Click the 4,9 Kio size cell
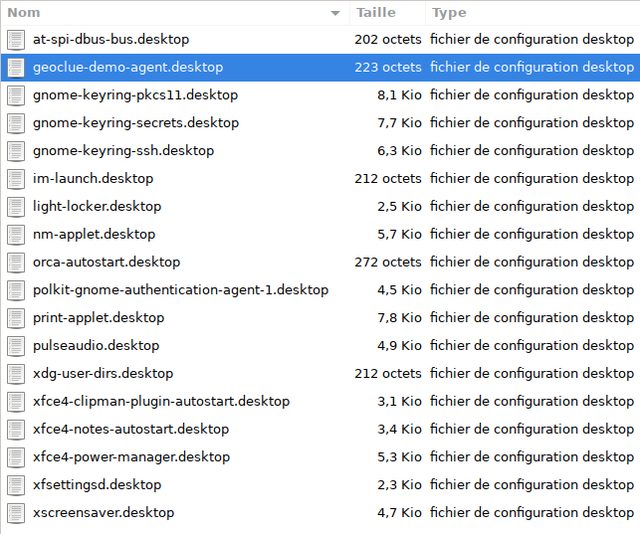The image size is (640, 534). [399, 345]
